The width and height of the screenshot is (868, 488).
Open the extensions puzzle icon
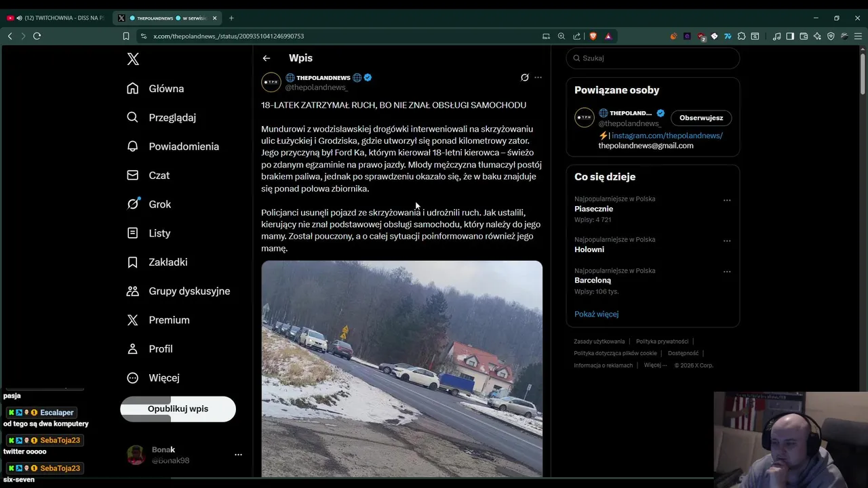741,36
